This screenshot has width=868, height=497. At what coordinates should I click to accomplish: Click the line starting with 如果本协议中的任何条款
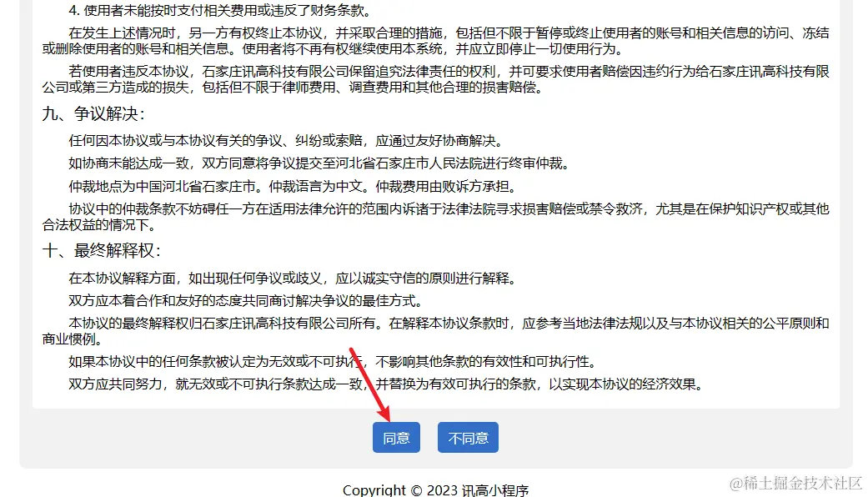(x=333, y=361)
